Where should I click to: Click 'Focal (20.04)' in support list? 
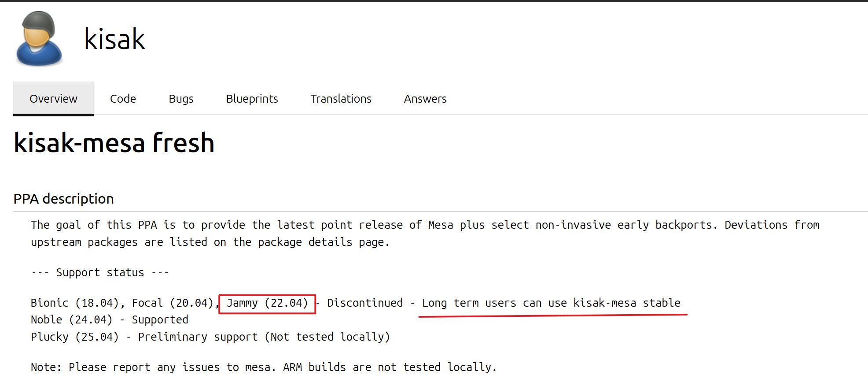pos(173,303)
